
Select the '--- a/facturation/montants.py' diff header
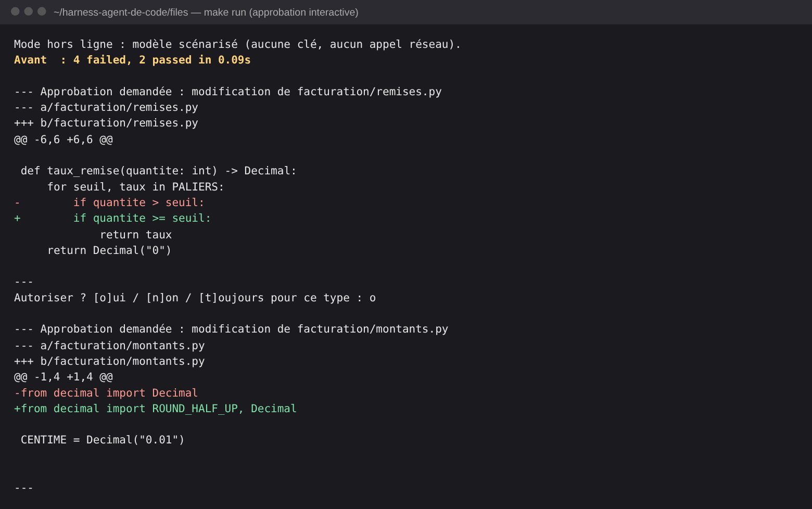point(109,346)
